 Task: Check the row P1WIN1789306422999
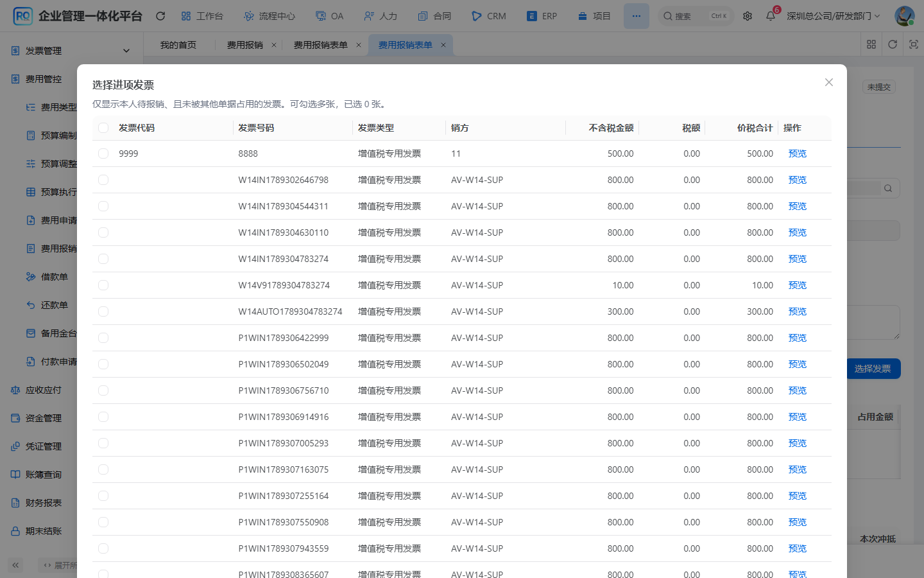(103, 338)
